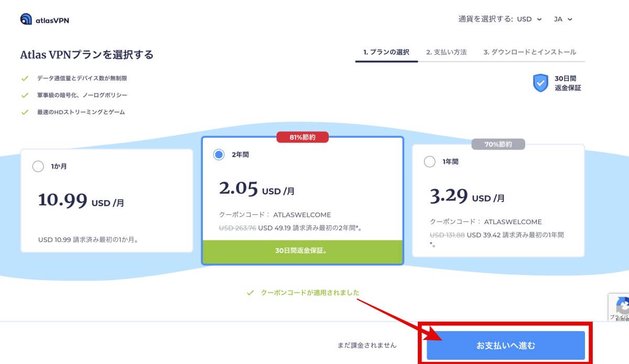The image size is (629, 364).
Task: Click the atlasVPN logo icon
Action: coord(26,19)
